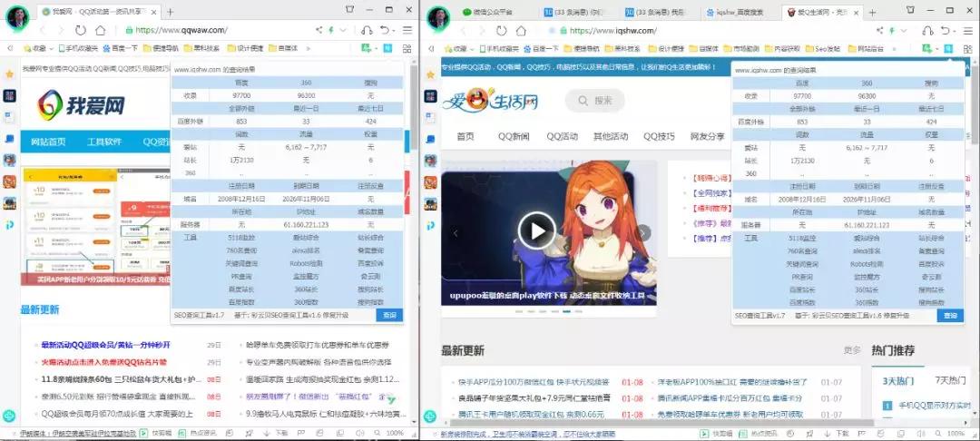Click favorites star in left window sidebar
This screenshot has height=441, width=980.
pyautogui.click(x=9, y=74)
